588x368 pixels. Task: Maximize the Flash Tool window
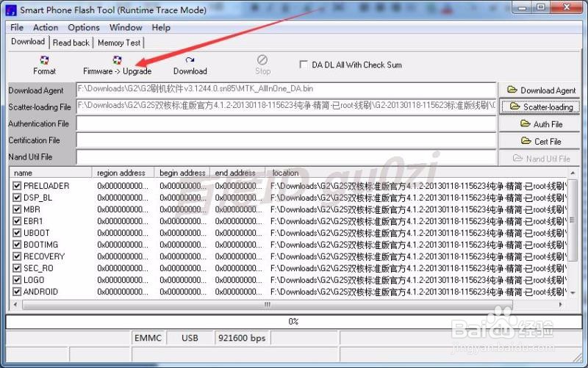[x=541, y=7]
